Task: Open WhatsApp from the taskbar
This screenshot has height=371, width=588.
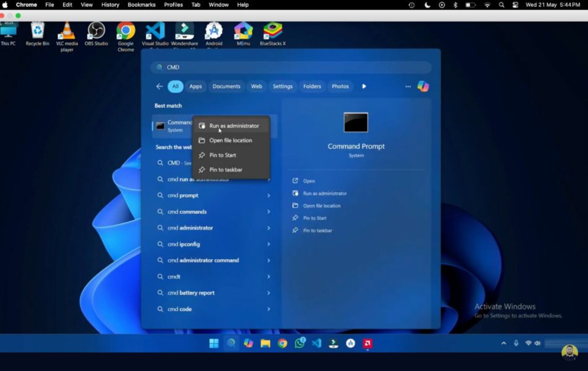Action: (x=300, y=343)
